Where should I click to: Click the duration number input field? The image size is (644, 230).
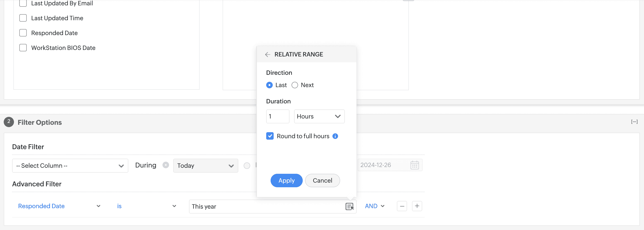tap(278, 116)
